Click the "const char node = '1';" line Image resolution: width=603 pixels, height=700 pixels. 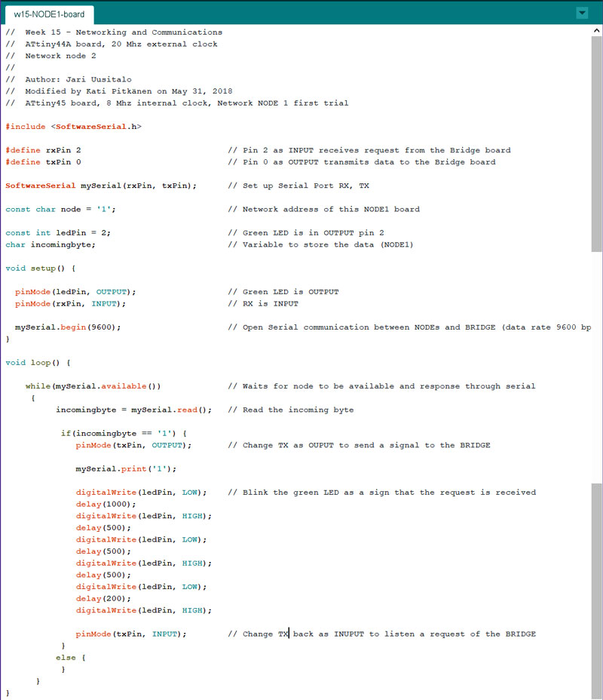[x=60, y=210]
